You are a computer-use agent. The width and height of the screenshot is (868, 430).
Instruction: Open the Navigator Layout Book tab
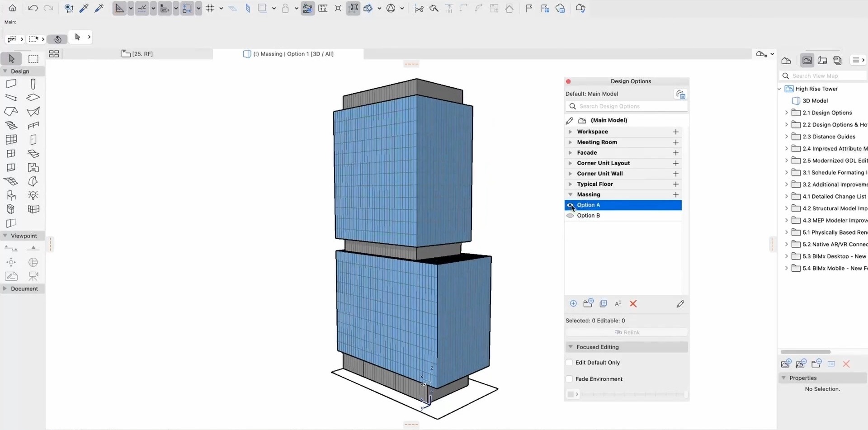click(822, 60)
